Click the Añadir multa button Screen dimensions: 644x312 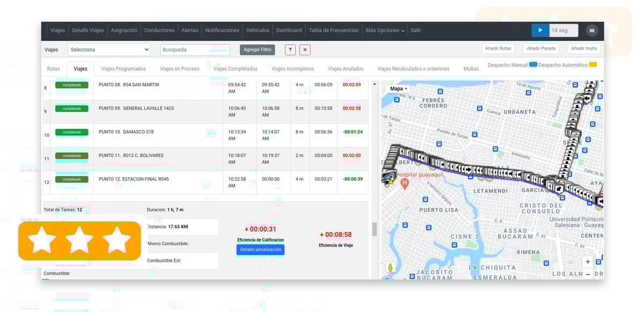point(584,49)
